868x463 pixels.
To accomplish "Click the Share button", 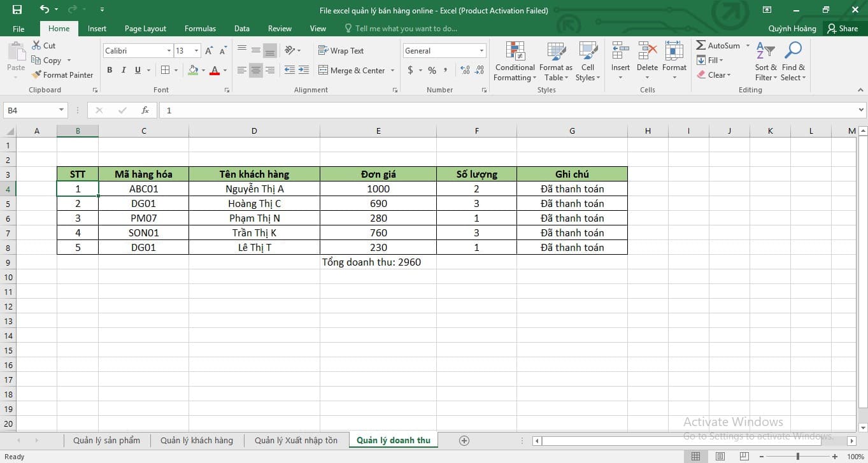I will [x=844, y=28].
